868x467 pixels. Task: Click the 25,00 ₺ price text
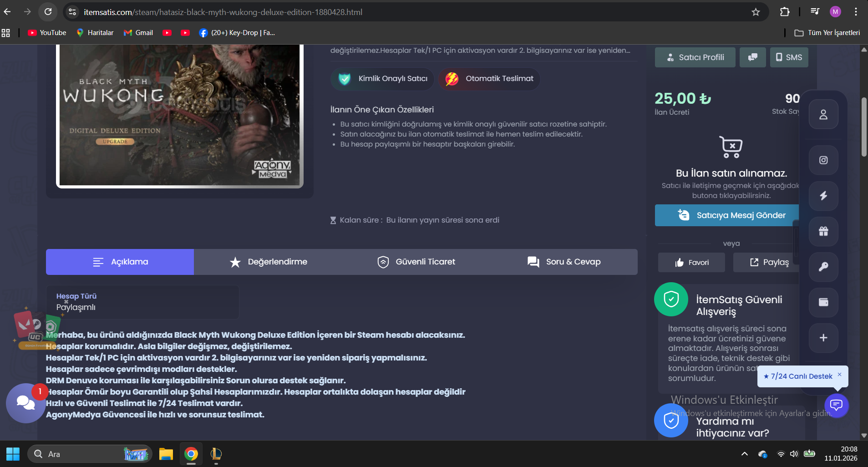tap(683, 98)
